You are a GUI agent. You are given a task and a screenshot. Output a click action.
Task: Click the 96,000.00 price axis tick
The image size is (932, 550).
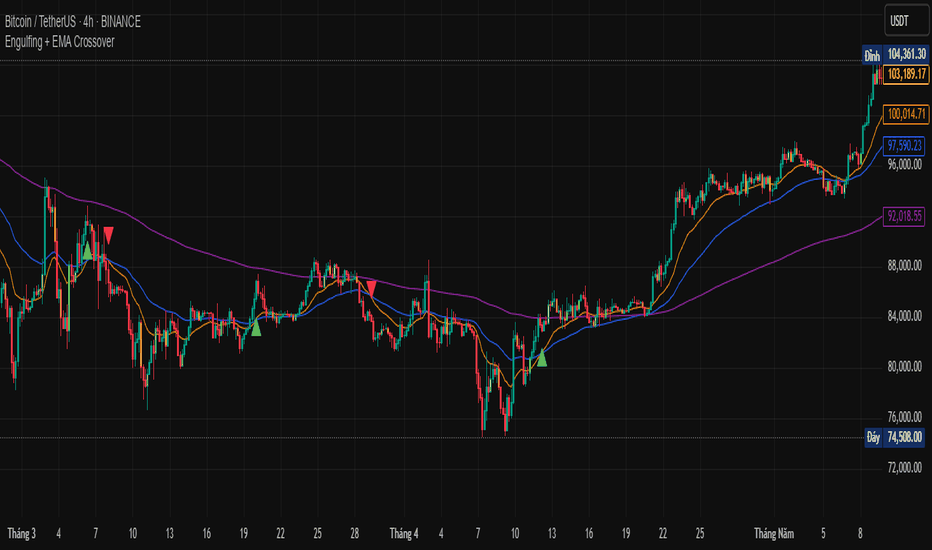(x=904, y=164)
